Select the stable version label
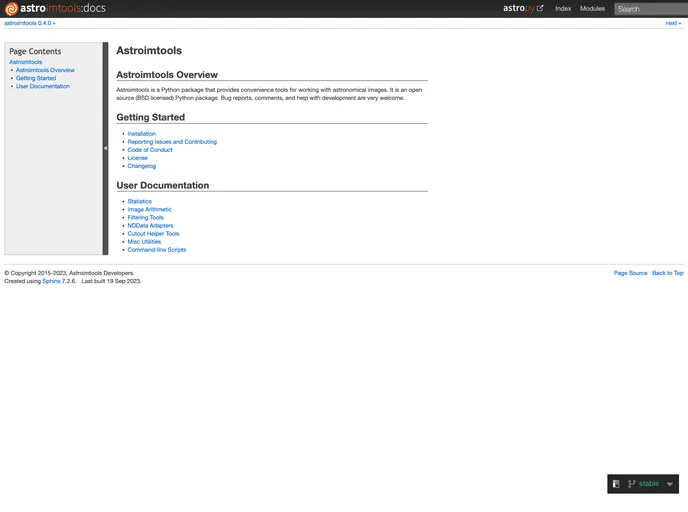 point(649,483)
